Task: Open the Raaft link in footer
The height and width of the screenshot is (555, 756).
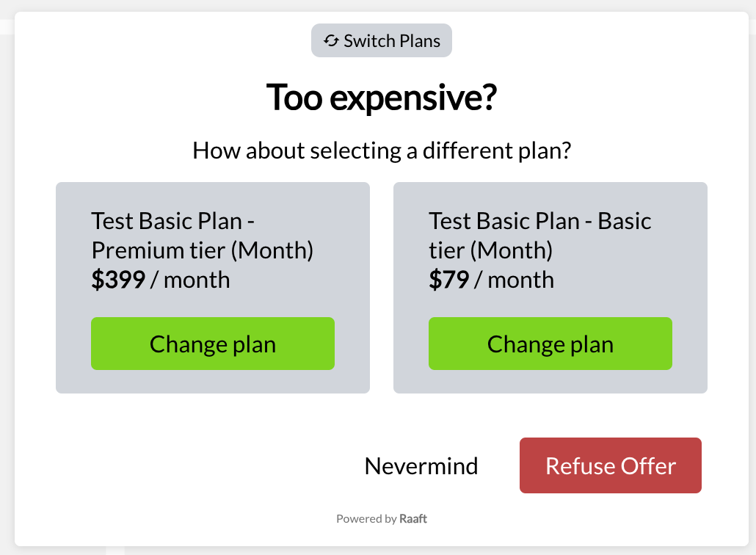Action: [413, 518]
